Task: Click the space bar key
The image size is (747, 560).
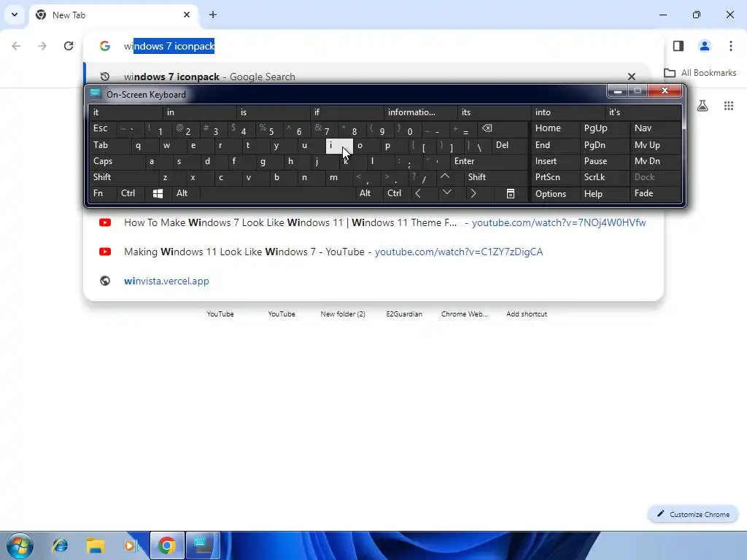Action: pos(278,193)
